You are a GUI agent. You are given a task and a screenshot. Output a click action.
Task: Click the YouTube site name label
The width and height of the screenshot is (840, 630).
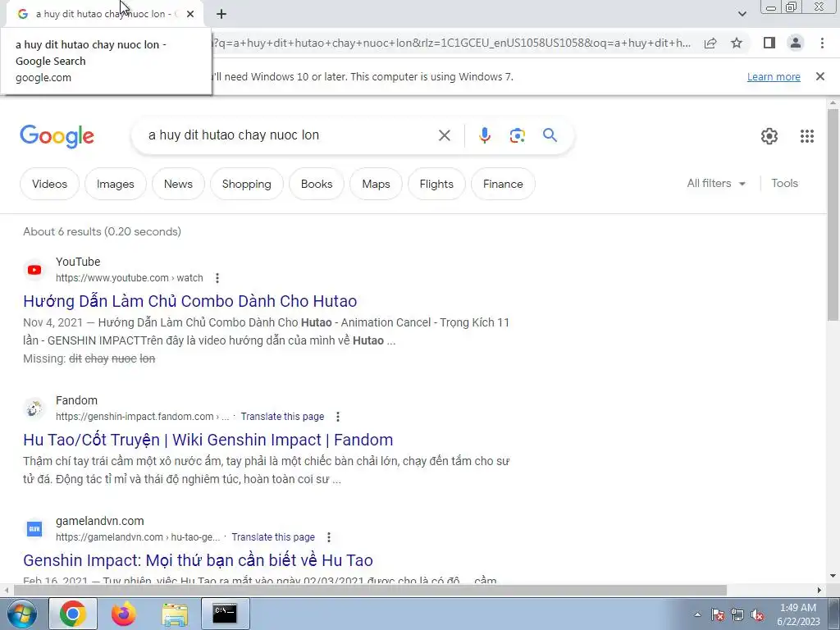point(78,262)
